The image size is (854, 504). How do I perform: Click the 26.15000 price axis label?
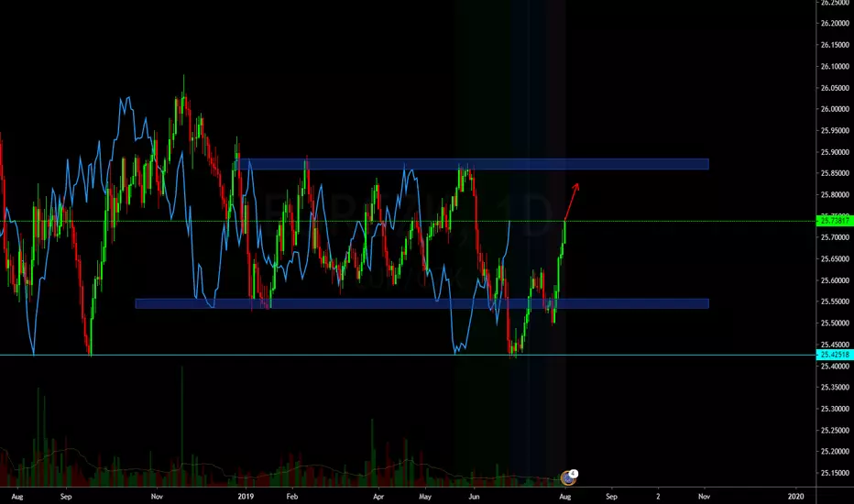(835, 45)
